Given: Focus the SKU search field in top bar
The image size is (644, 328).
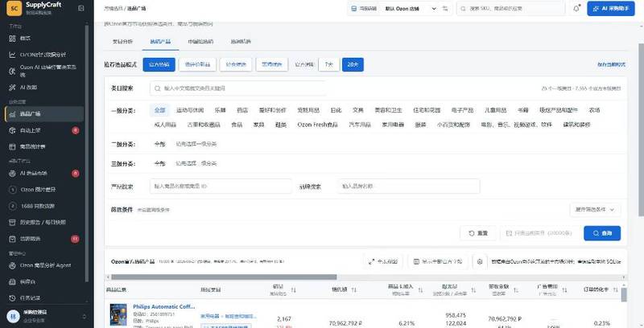Looking at the screenshot, I should click(510, 8).
